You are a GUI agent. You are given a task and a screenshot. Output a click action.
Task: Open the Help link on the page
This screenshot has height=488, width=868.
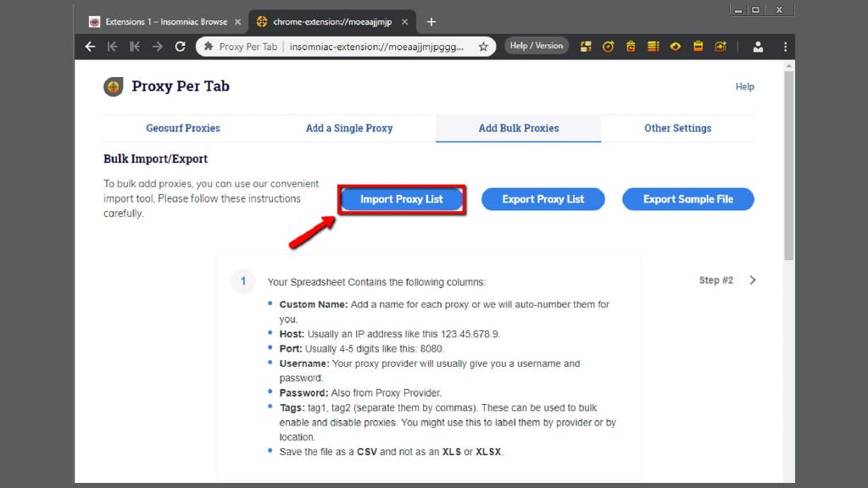click(744, 86)
